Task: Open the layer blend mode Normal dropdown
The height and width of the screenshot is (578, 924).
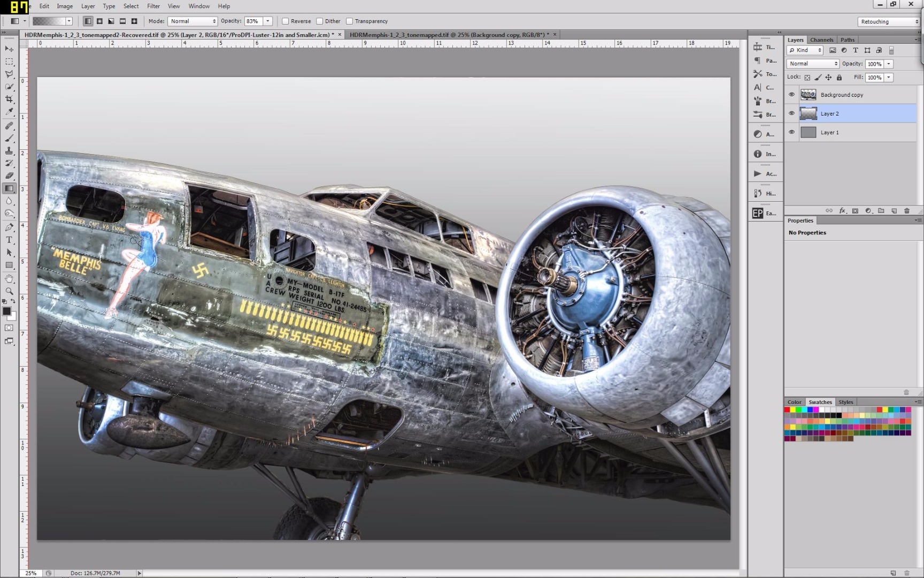Action: click(813, 64)
